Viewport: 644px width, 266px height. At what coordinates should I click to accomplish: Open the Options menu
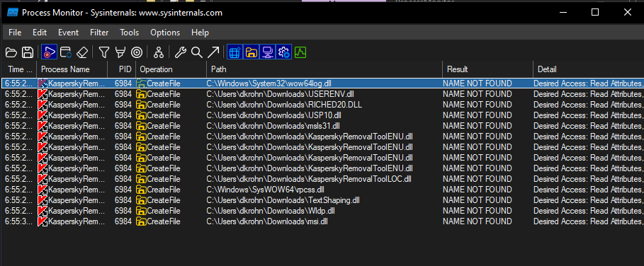pyautogui.click(x=165, y=33)
